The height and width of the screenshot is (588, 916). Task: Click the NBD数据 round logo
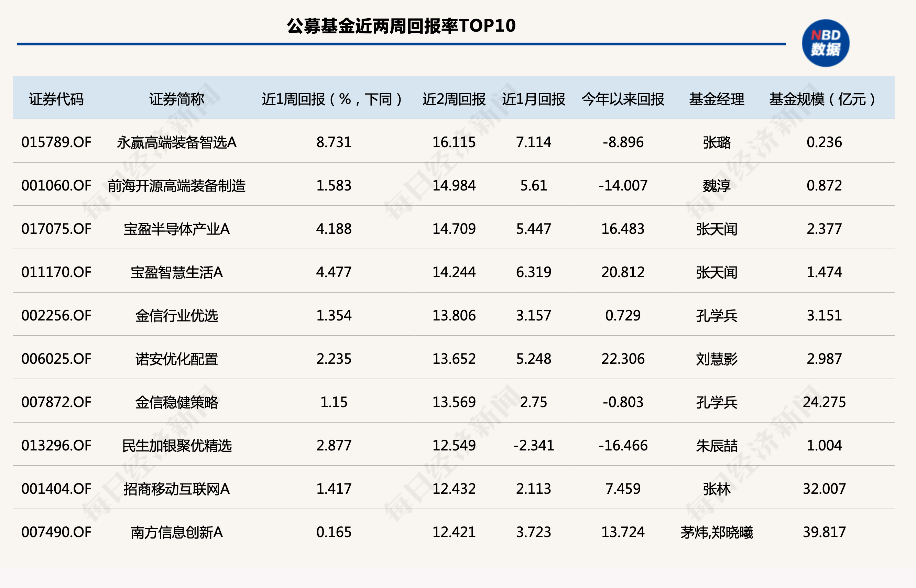825,43
